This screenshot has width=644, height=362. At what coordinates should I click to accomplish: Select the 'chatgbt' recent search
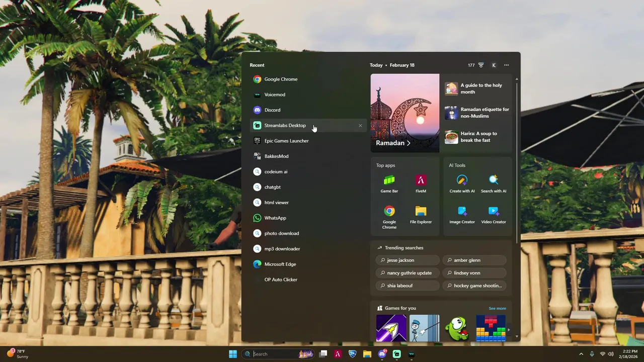(307, 187)
